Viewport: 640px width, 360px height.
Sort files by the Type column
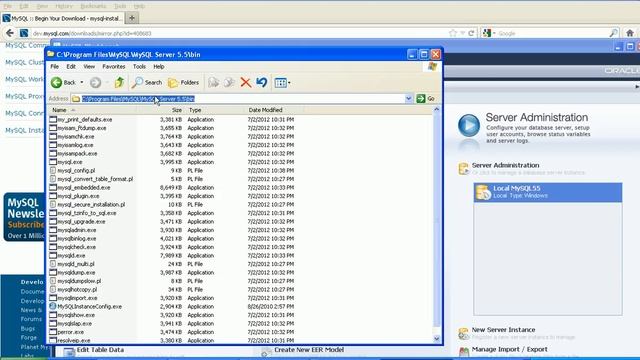click(215, 110)
